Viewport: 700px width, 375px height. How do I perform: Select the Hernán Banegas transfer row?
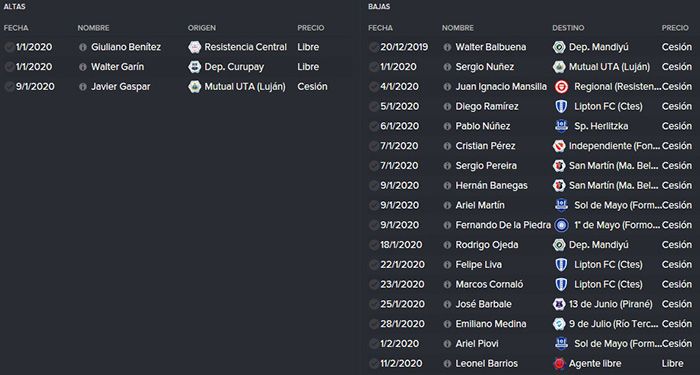click(x=531, y=186)
